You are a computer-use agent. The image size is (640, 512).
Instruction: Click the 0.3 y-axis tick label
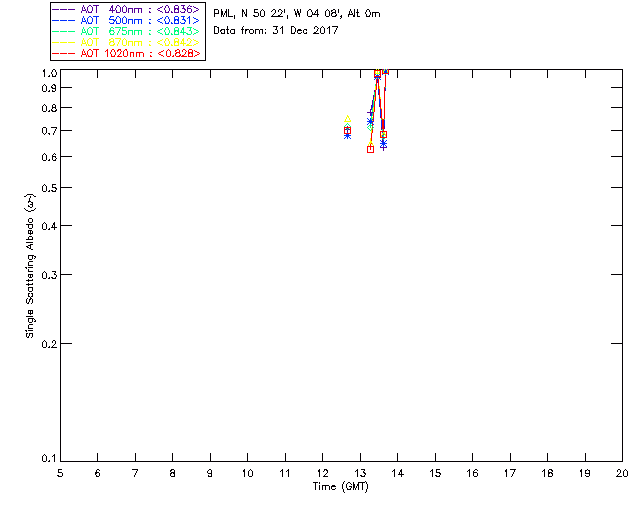[x=49, y=275]
